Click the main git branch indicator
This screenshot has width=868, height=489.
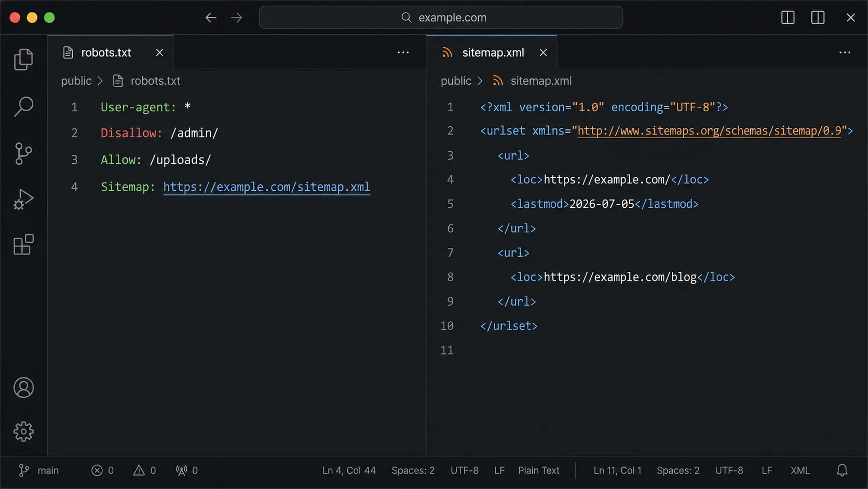pyautogui.click(x=39, y=470)
